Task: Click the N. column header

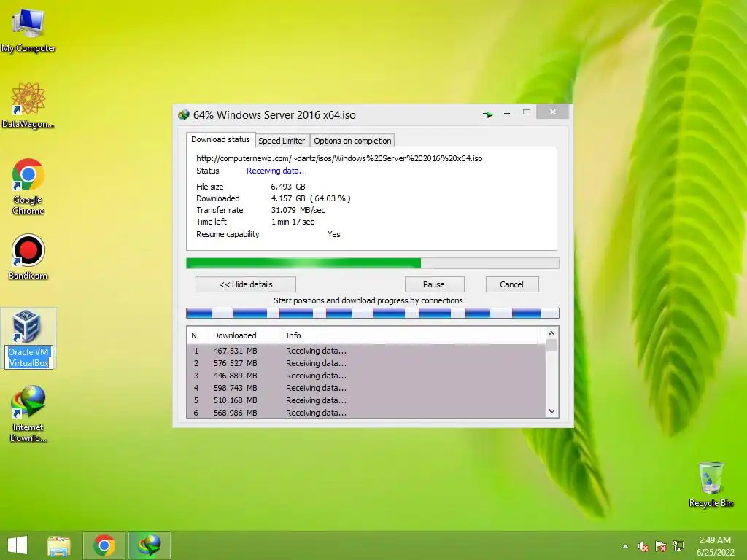Action: click(198, 335)
